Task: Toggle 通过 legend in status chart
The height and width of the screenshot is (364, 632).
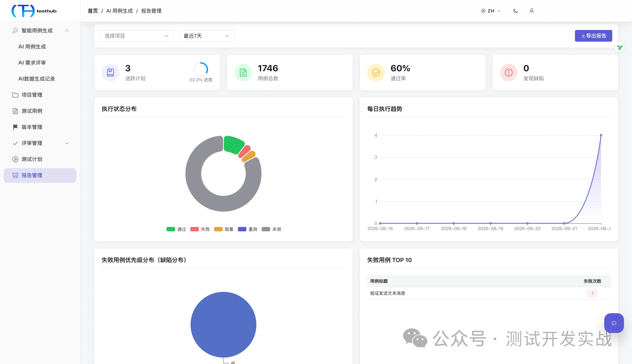Action: click(x=176, y=229)
